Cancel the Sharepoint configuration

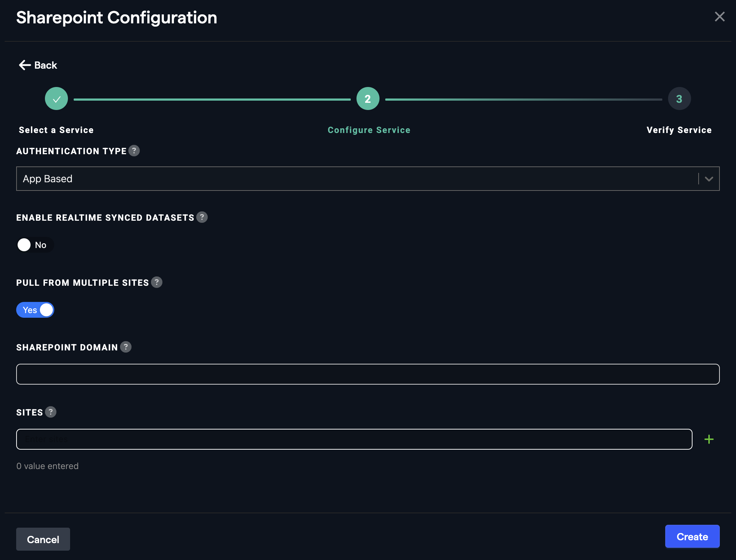coord(43,539)
